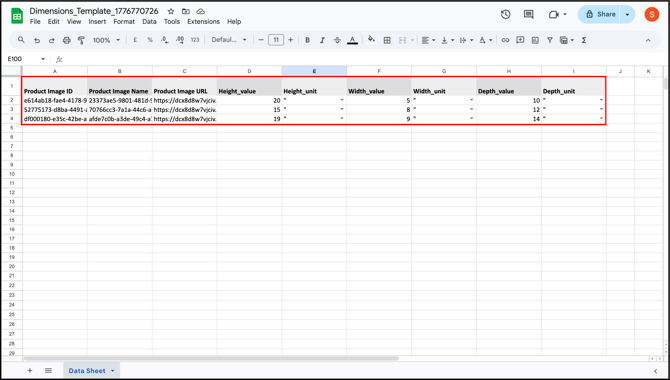Insert a link with chain icon

pos(505,40)
